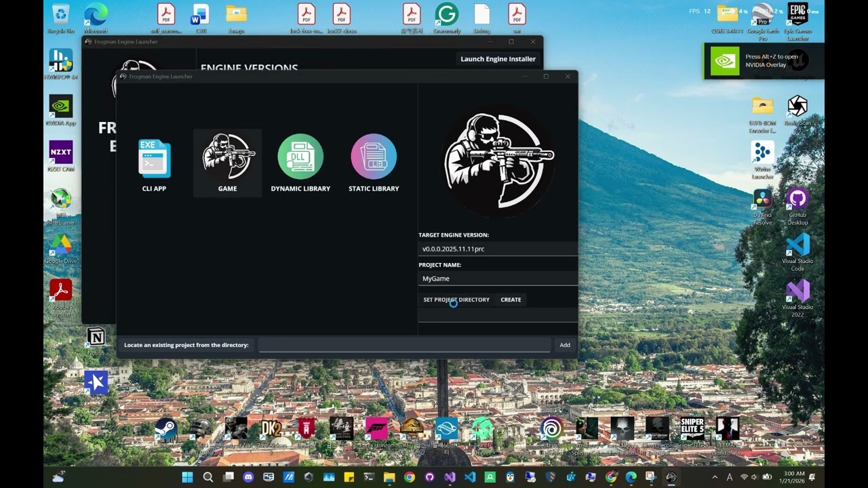Open taskbar Search
Viewport: 868px width, 488px height.
[208, 477]
